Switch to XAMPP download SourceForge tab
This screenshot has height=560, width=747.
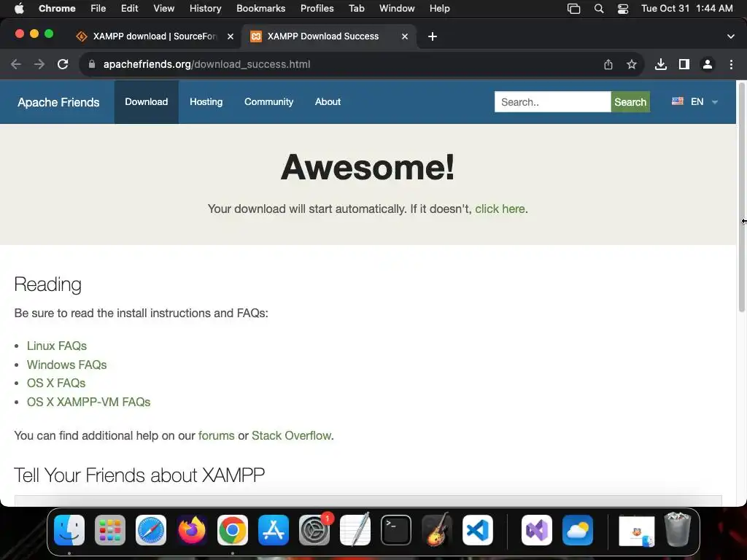155,36
